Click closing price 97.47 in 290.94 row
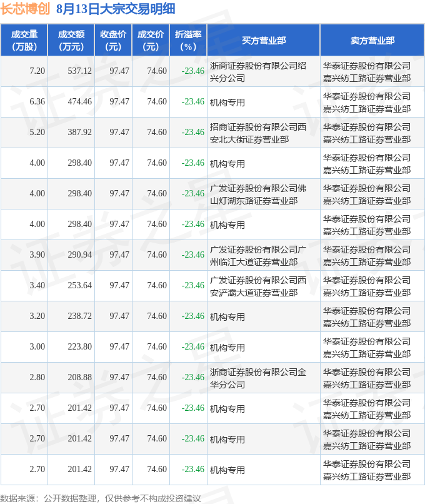 click(x=119, y=255)
